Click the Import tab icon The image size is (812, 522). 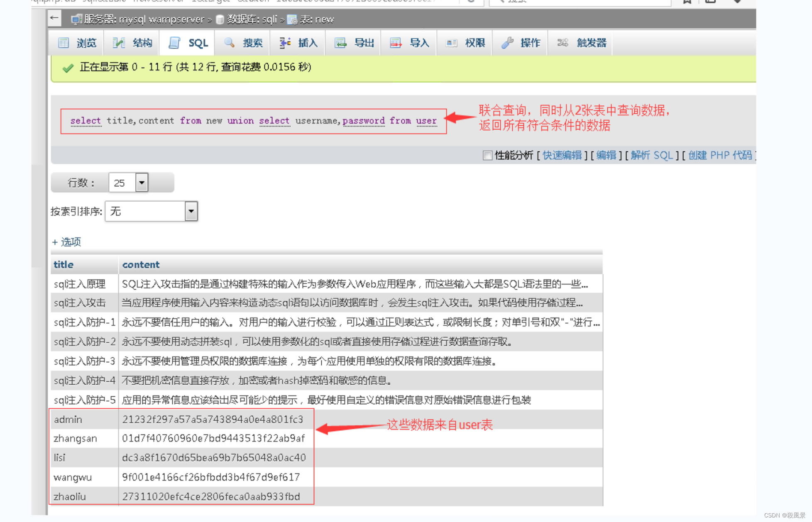pos(396,43)
